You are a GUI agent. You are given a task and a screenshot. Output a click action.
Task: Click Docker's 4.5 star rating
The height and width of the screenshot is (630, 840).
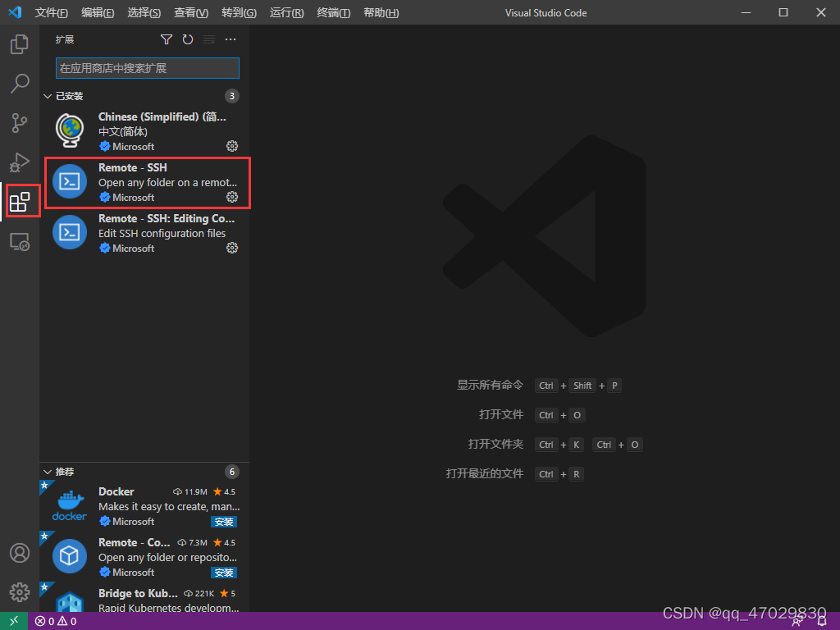[225, 492]
